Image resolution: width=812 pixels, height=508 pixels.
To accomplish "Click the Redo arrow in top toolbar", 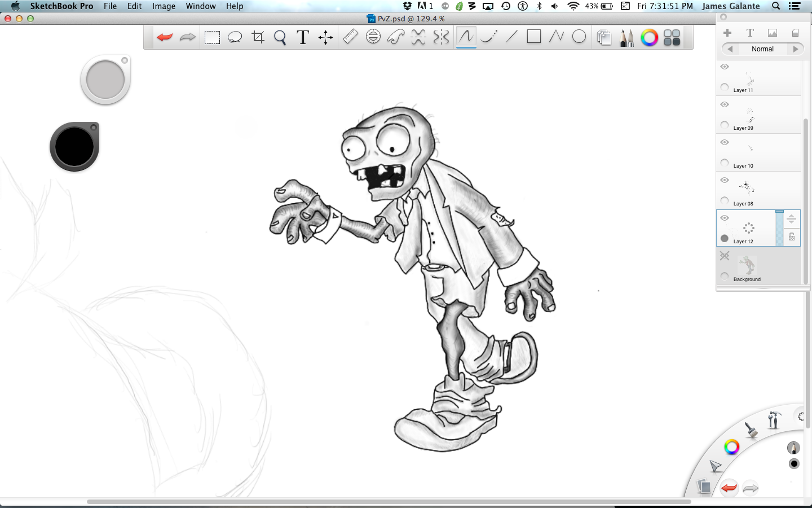I will click(187, 37).
